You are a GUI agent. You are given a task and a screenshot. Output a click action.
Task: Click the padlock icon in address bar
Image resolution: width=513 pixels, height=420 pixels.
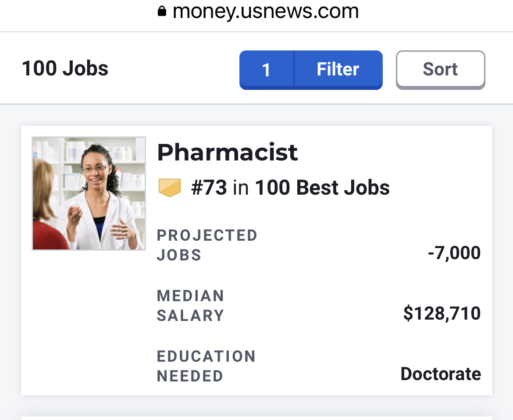[162, 11]
